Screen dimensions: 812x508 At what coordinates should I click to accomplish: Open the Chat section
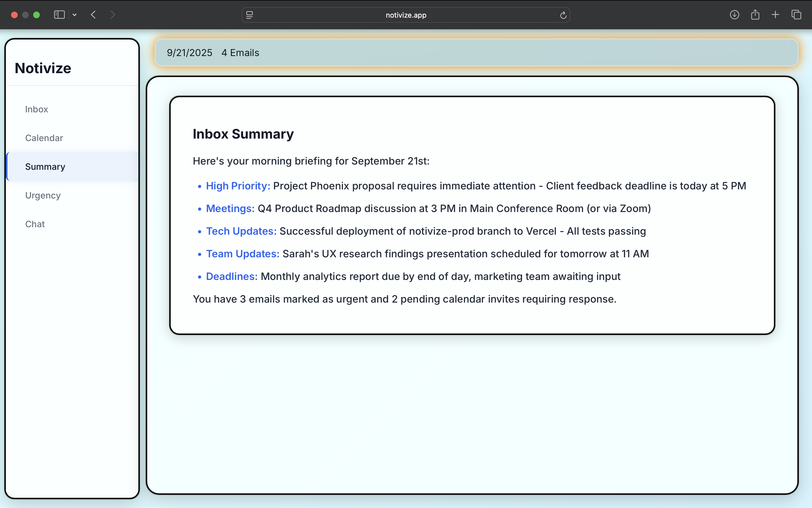point(35,224)
